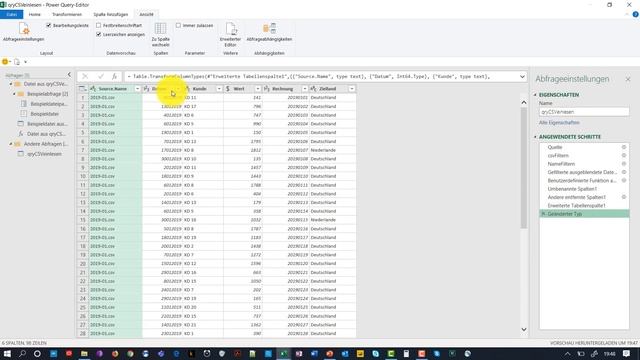640x360 pixels.
Task: Close the Abfrageeinstellungen pane
Action: 628,79
